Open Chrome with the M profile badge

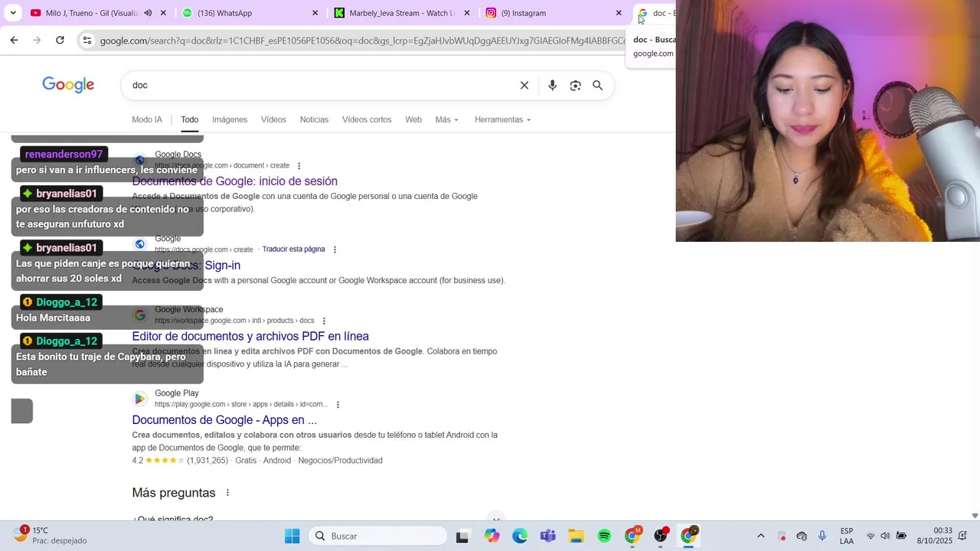(632, 536)
